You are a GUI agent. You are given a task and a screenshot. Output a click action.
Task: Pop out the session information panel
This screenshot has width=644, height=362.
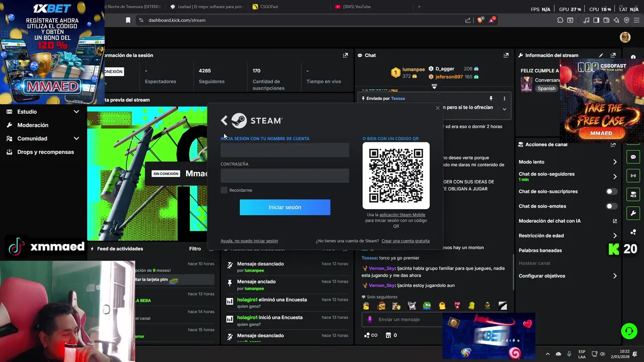(x=345, y=55)
